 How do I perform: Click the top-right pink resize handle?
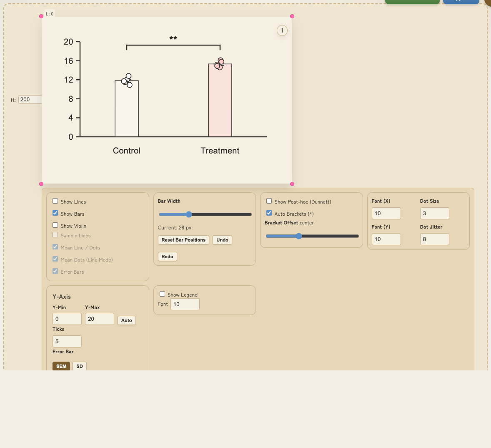tap(292, 16)
